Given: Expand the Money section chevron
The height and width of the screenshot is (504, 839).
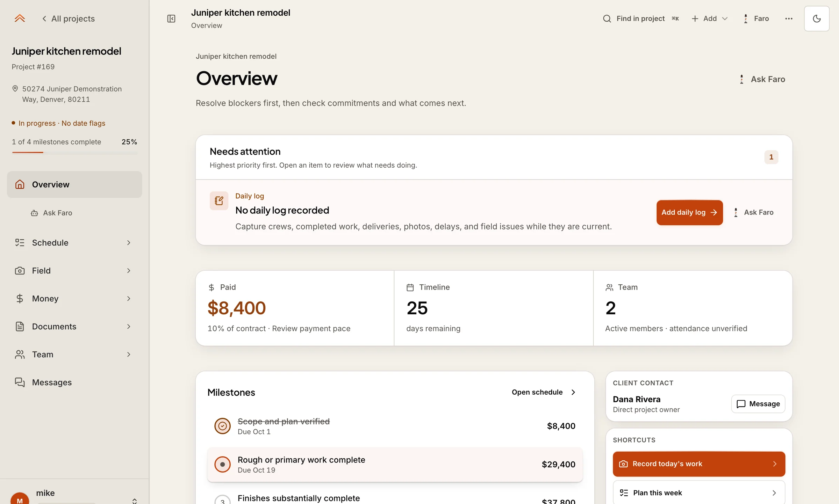Looking at the screenshot, I should point(129,298).
